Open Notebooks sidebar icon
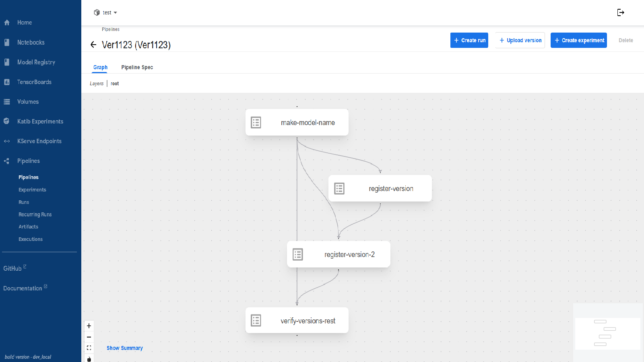Image resolution: width=644 pixels, height=362 pixels. pyautogui.click(x=7, y=42)
